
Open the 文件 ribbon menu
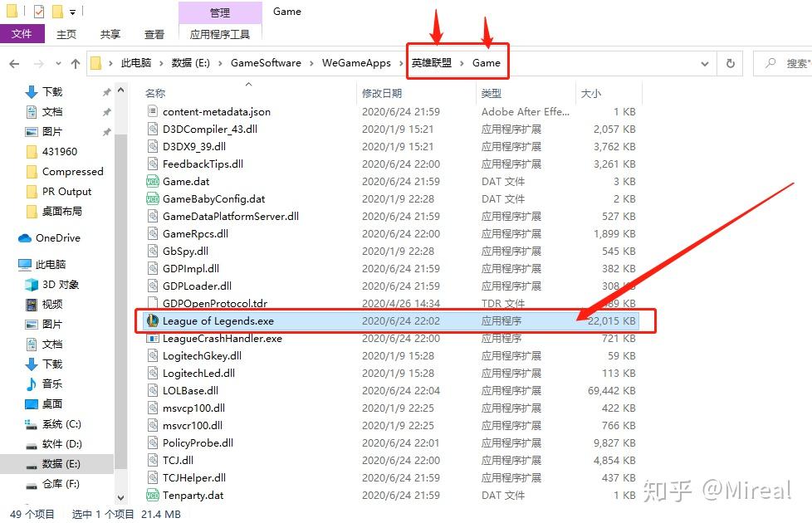tap(22, 34)
